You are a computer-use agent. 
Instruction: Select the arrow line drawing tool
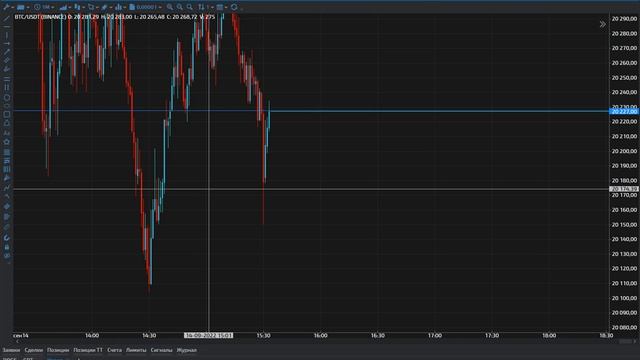click(7, 52)
